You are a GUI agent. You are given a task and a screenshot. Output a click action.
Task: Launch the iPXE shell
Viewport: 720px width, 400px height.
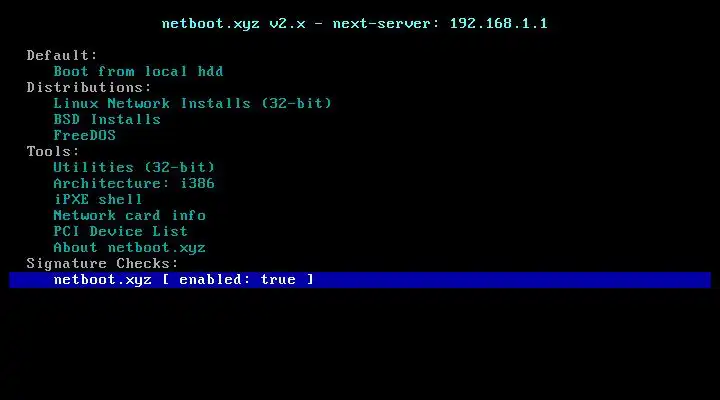[98, 199]
